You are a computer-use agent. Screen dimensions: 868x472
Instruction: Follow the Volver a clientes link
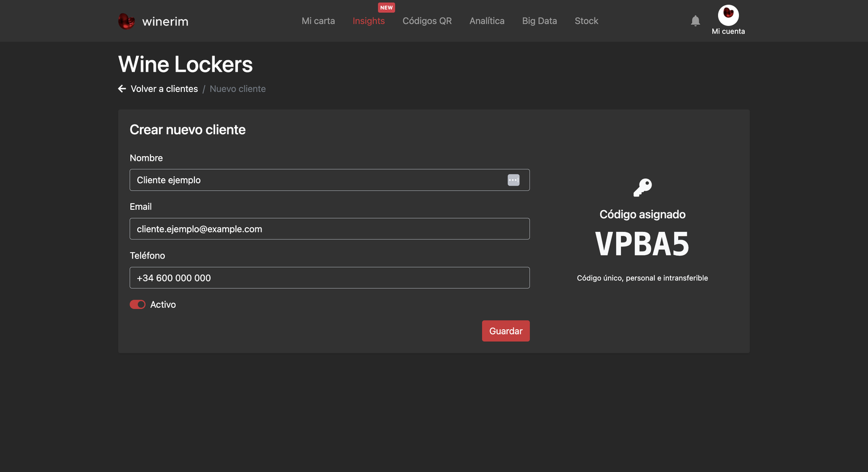click(x=164, y=89)
